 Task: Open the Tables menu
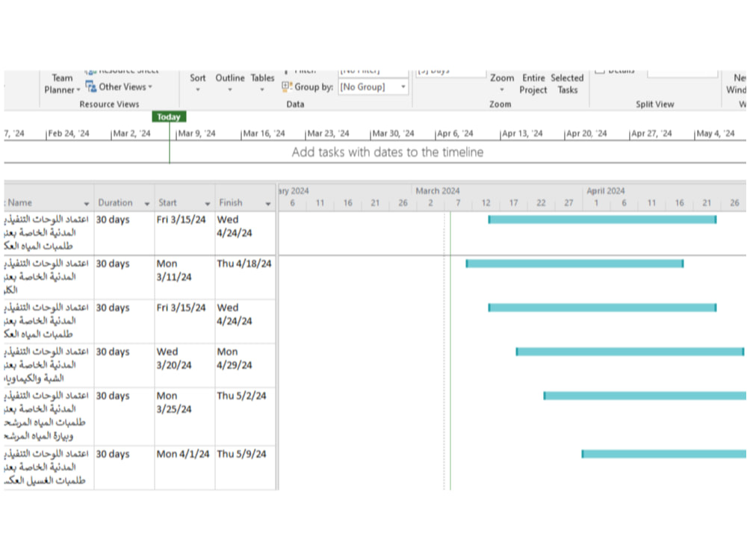tap(262, 83)
